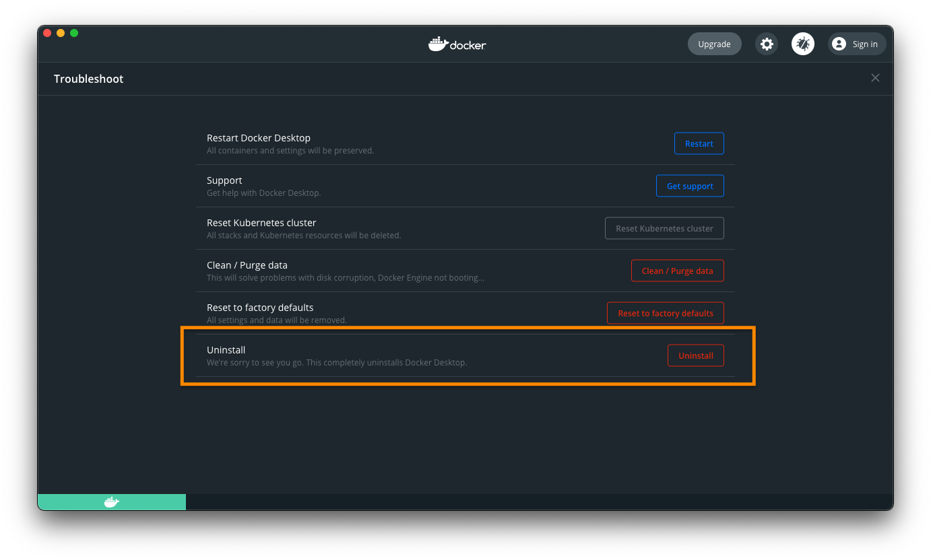Click 'This will solve problems with disk corruption' description
Screen dimensions: 931x560
(346, 278)
